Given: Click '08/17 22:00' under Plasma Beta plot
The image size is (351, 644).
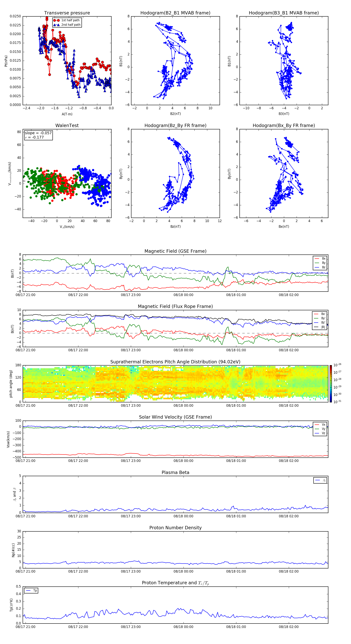Looking at the screenshot, I should coord(78,516).
